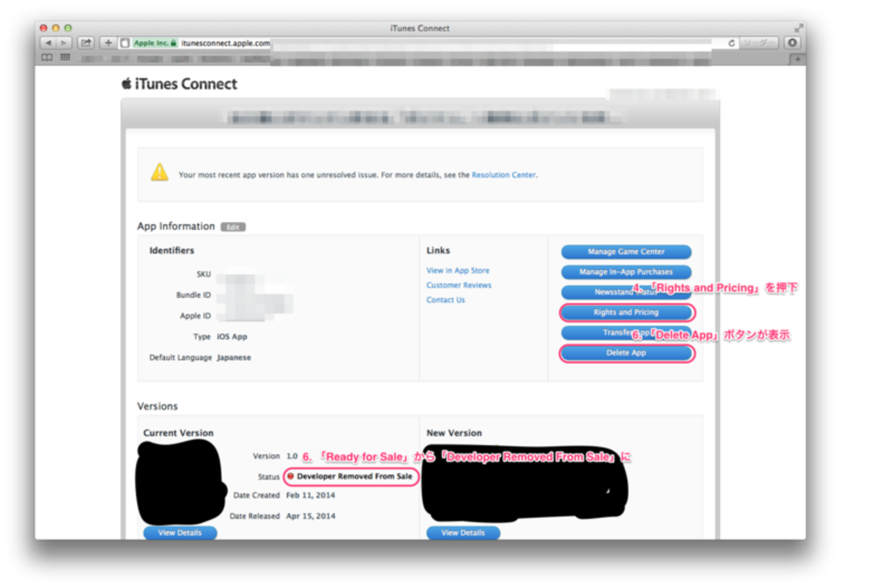The height and width of the screenshot is (588, 893).
Task: Click the 'Default Language' label
Action: (x=180, y=358)
